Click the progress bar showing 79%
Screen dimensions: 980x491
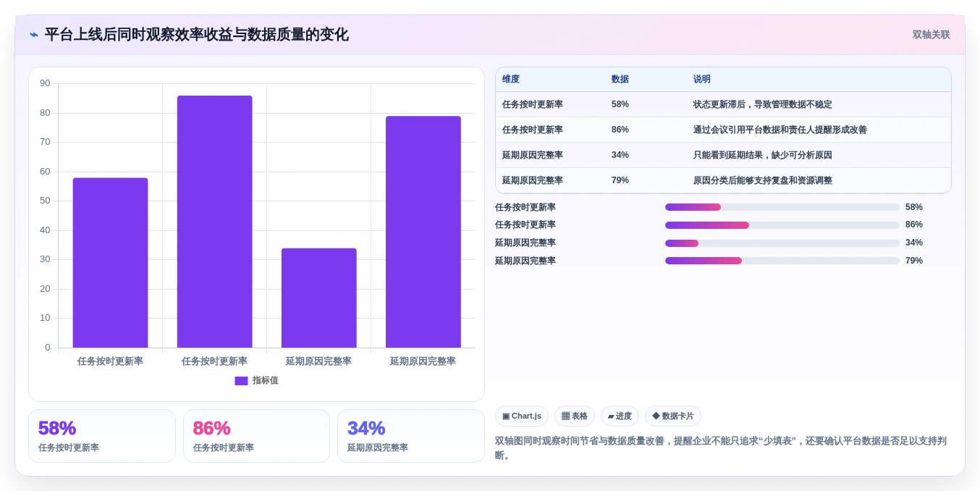pos(782,261)
